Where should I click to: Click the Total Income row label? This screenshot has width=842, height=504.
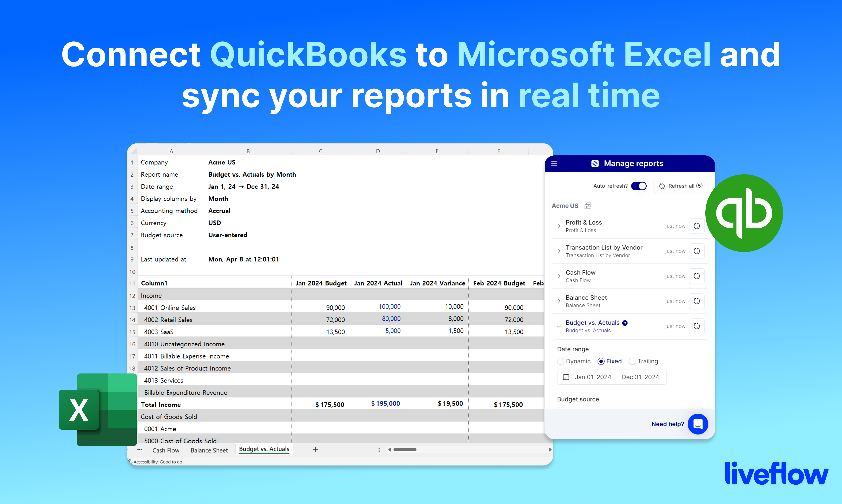[161, 405]
